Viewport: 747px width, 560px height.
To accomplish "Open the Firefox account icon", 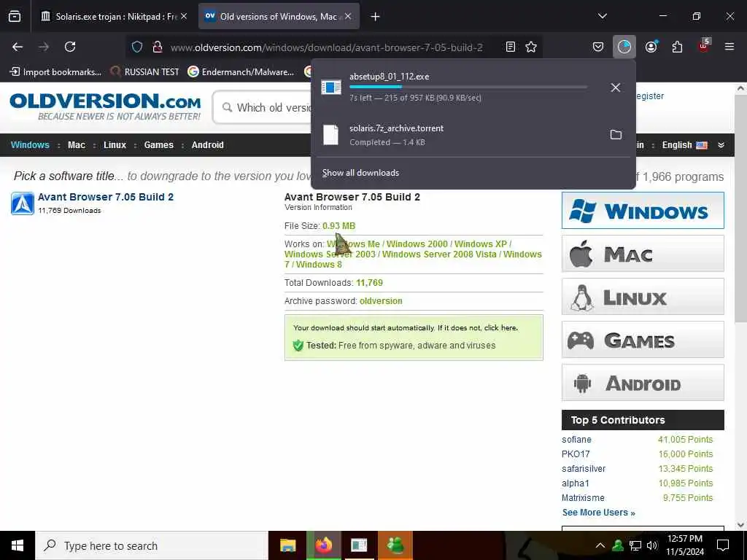I will click(x=651, y=47).
